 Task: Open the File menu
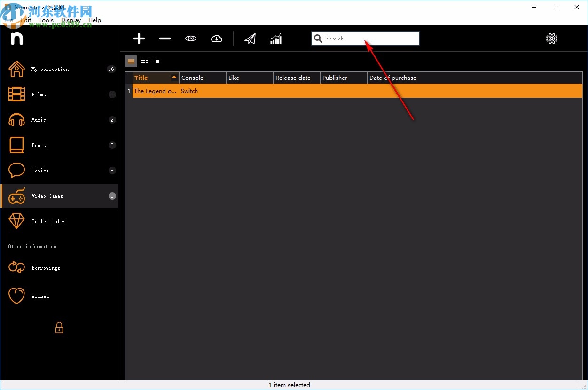pyautogui.click(x=9, y=20)
